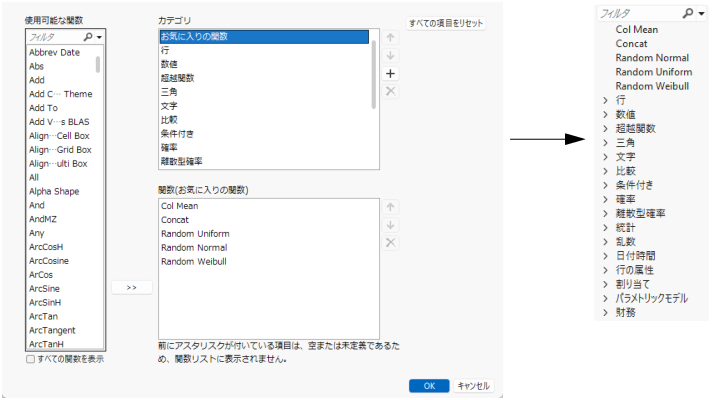Click OK button
This screenshot has width=712, height=400.
[x=429, y=386]
